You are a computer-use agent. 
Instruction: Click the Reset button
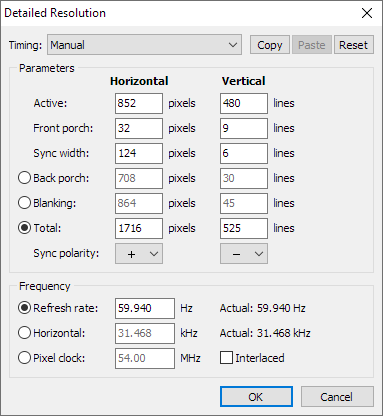pyautogui.click(x=353, y=45)
